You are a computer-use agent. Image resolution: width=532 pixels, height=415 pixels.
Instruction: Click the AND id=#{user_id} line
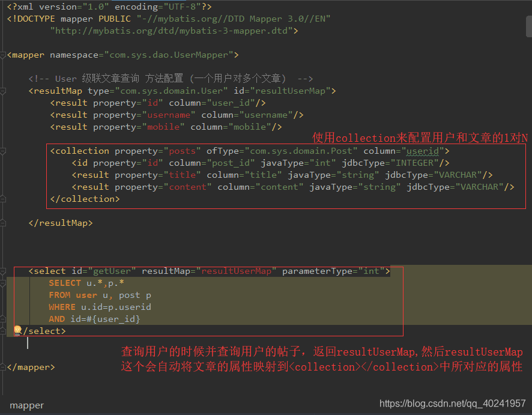coord(95,319)
